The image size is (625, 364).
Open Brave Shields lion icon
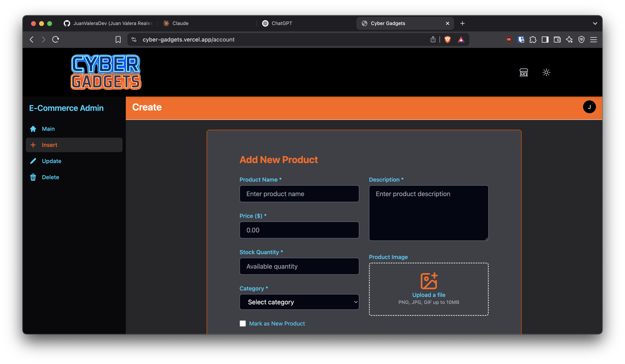pos(447,40)
